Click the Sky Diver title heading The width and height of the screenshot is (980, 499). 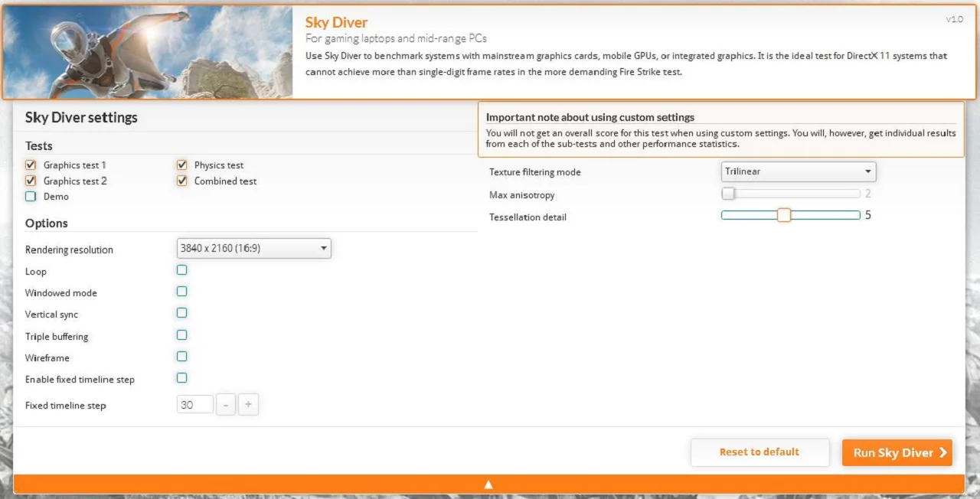[x=336, y=22]
